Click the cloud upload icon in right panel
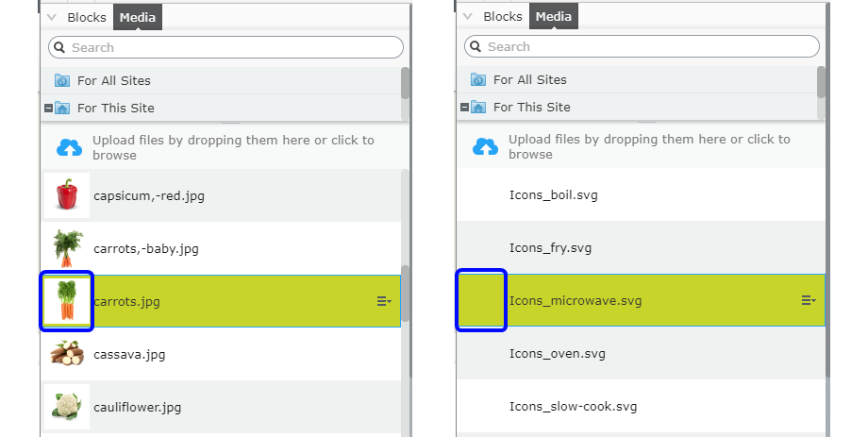Screen dimensions: 868x437 coord(485,146)
